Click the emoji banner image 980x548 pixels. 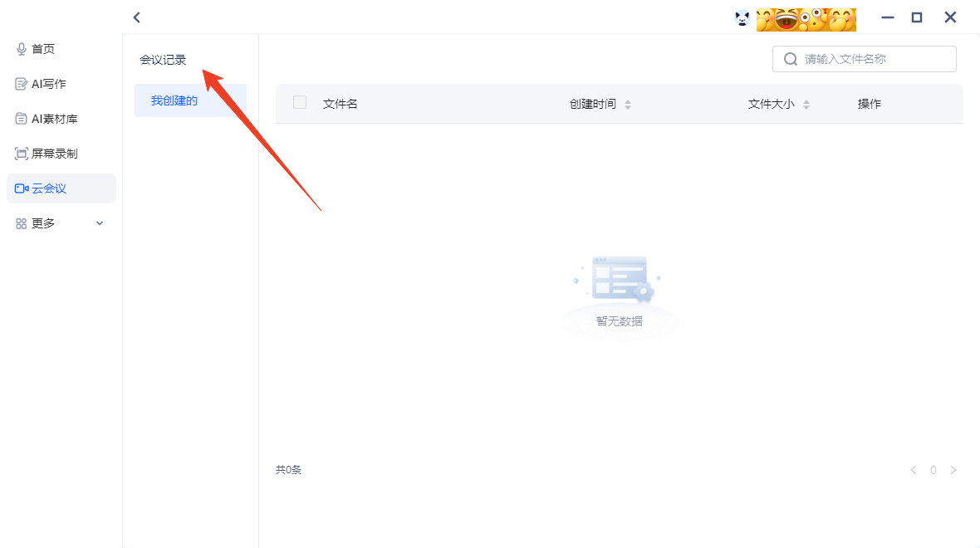point(806,19)
